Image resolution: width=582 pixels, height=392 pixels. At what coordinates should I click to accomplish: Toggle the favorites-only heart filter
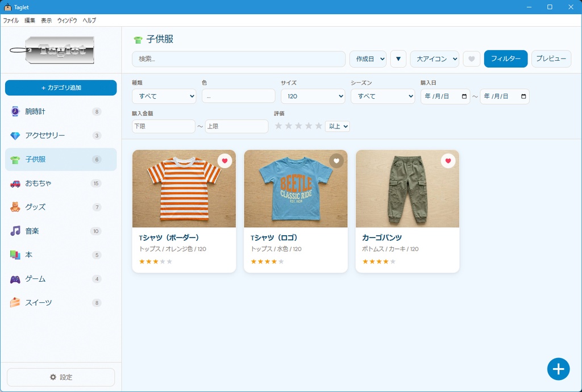pyautogui.click(x=472, y=59)
